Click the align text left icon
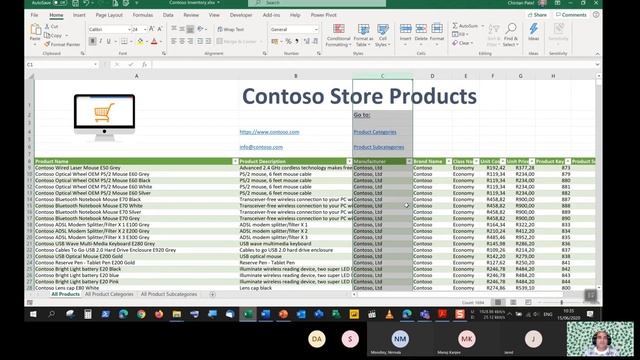 tap(174, 41)
